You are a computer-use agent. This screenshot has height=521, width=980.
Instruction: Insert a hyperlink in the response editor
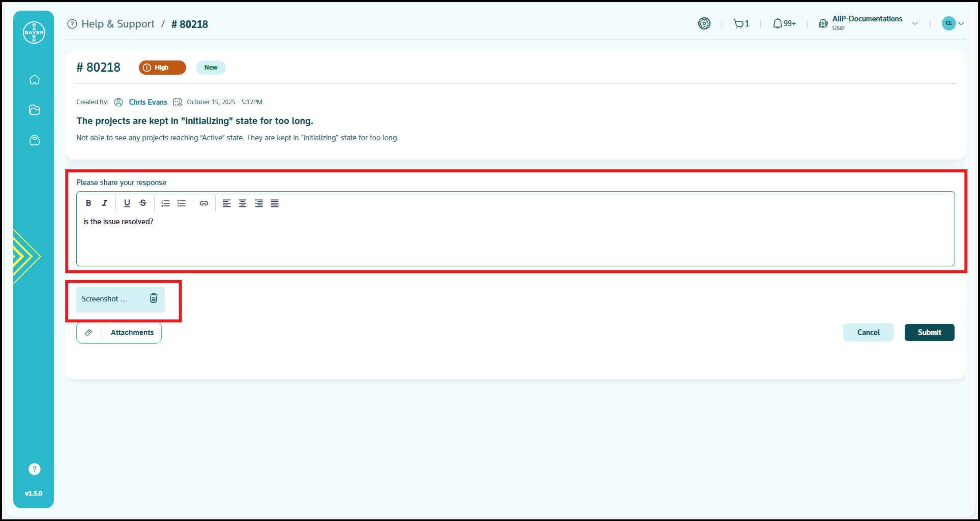coord(204,203)
